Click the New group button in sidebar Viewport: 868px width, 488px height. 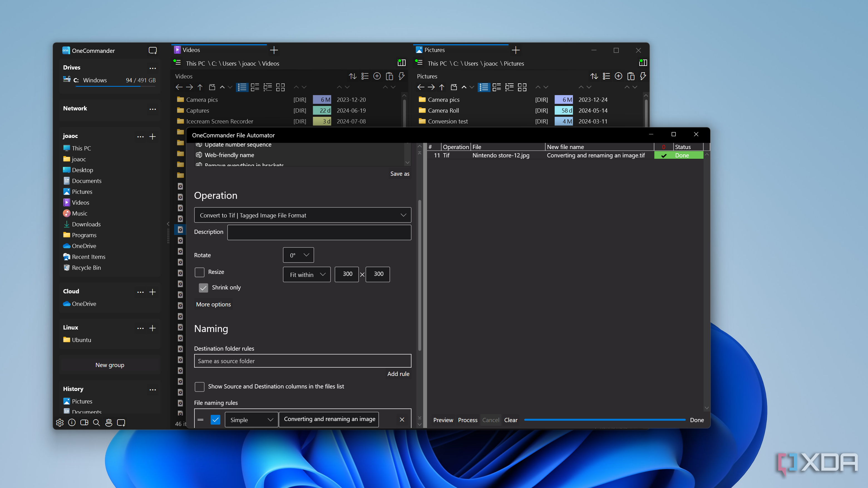pos(110,365)
